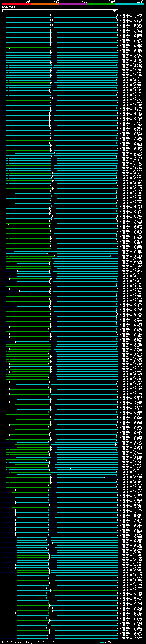Open hit UniRef100_B9VV95

tap(131, 25)
